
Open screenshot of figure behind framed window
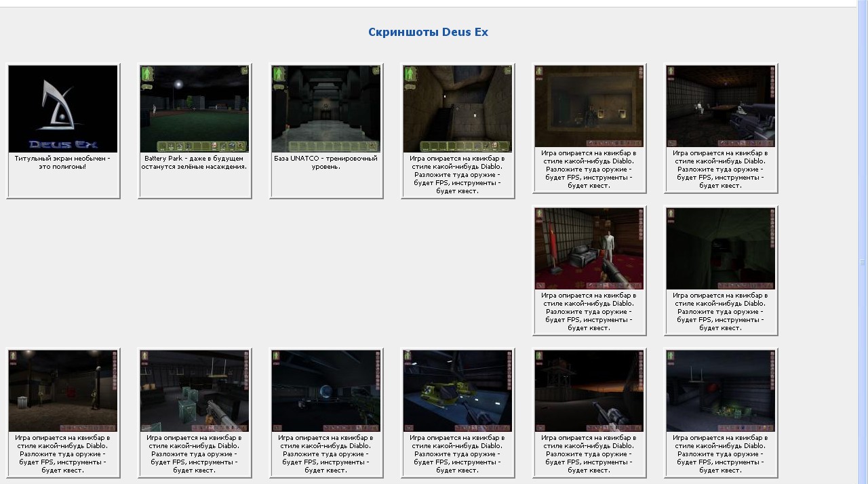tap(589, 106)
